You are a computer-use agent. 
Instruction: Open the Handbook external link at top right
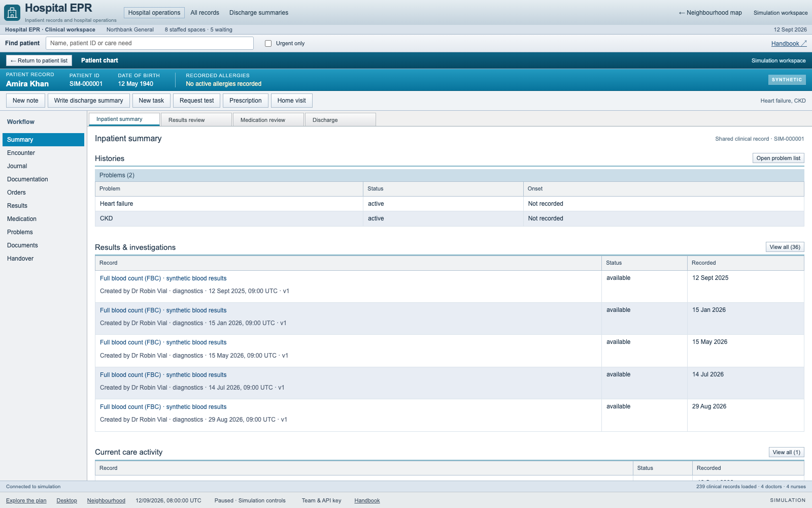coord(789,44)
